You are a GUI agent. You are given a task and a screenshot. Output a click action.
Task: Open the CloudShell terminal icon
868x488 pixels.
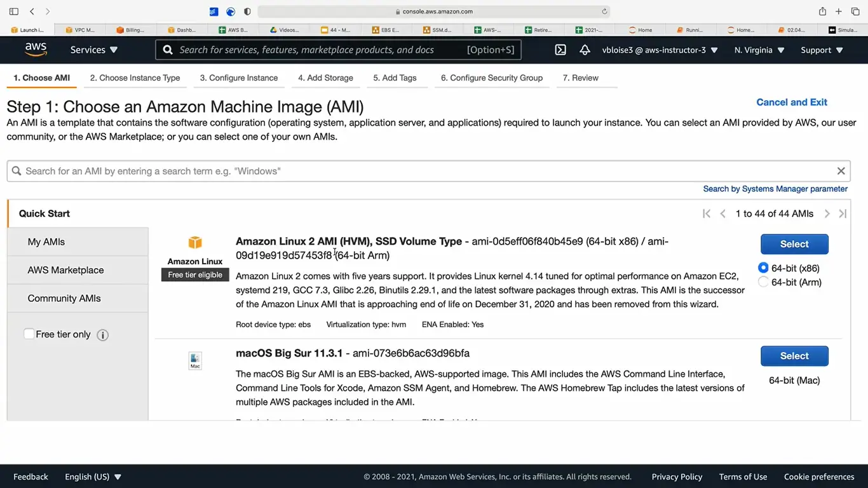tap(560, 50)
